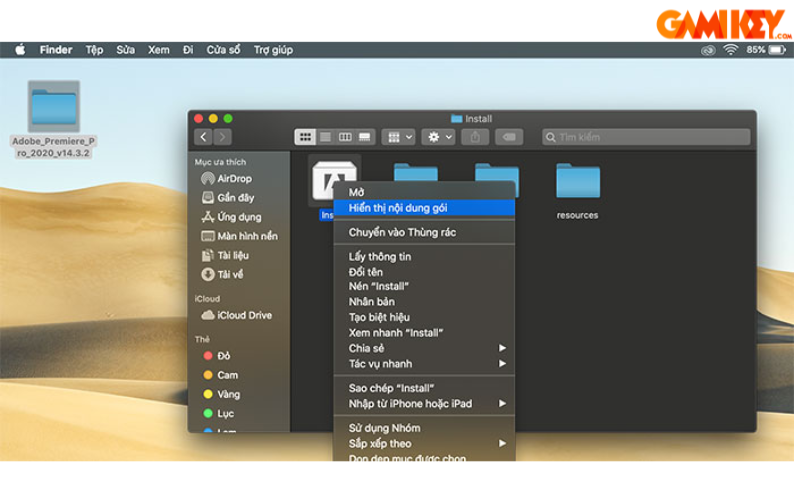800x500 pixels.
Task: Choose Đổi tên from context menu
Action: (424, 272)
